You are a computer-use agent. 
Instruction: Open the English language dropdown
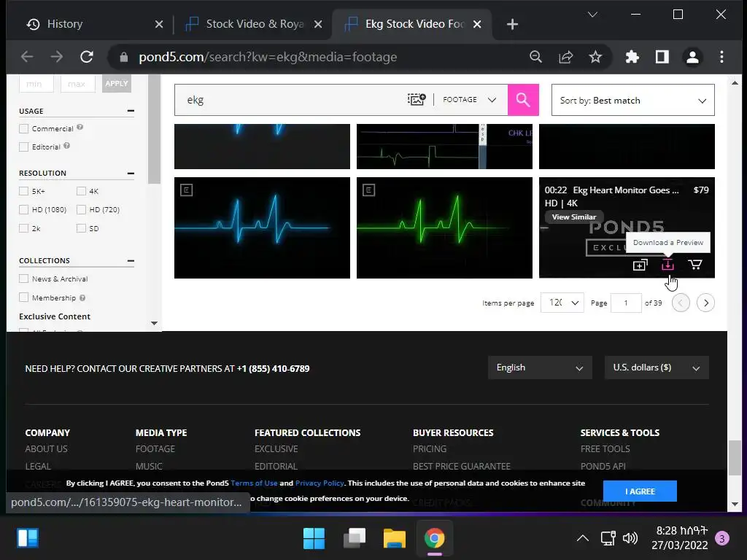pyautogui.click(x=540, y=367)
